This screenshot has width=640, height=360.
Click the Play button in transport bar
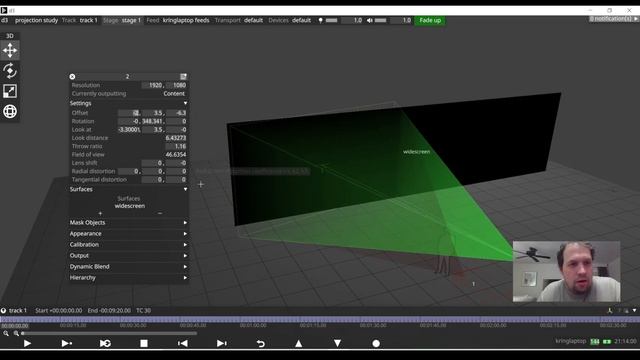[27, 344]
